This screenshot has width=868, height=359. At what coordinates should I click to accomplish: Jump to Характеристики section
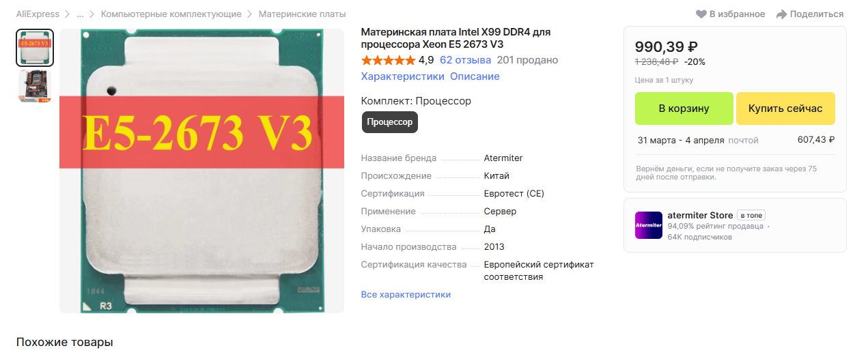point(403,76)
